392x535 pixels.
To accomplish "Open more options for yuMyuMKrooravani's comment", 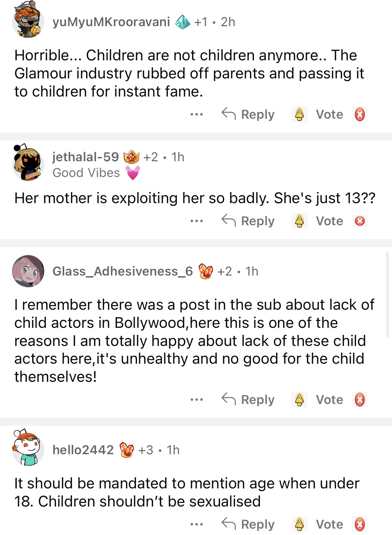I will pyautogui.click(x=196, y=114).
